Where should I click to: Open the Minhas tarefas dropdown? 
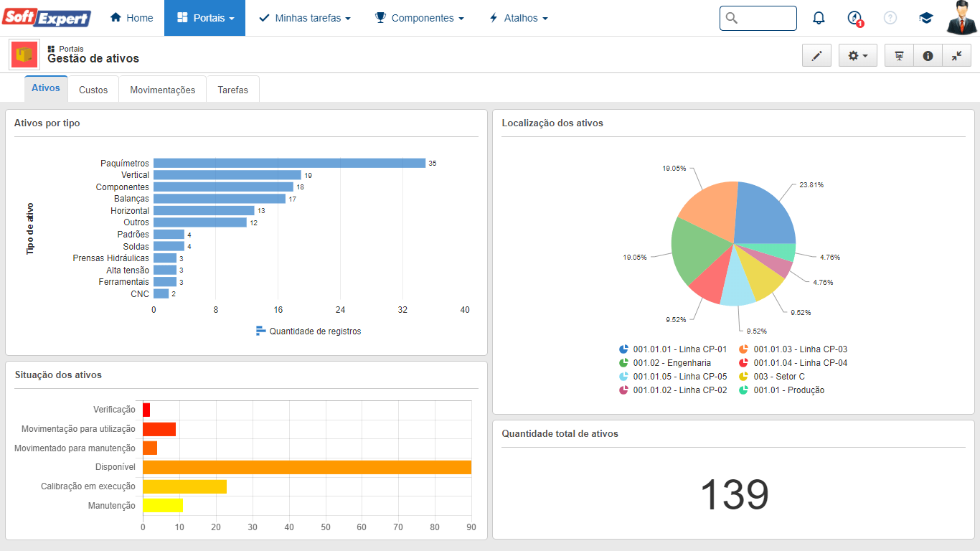click(305, 18)
